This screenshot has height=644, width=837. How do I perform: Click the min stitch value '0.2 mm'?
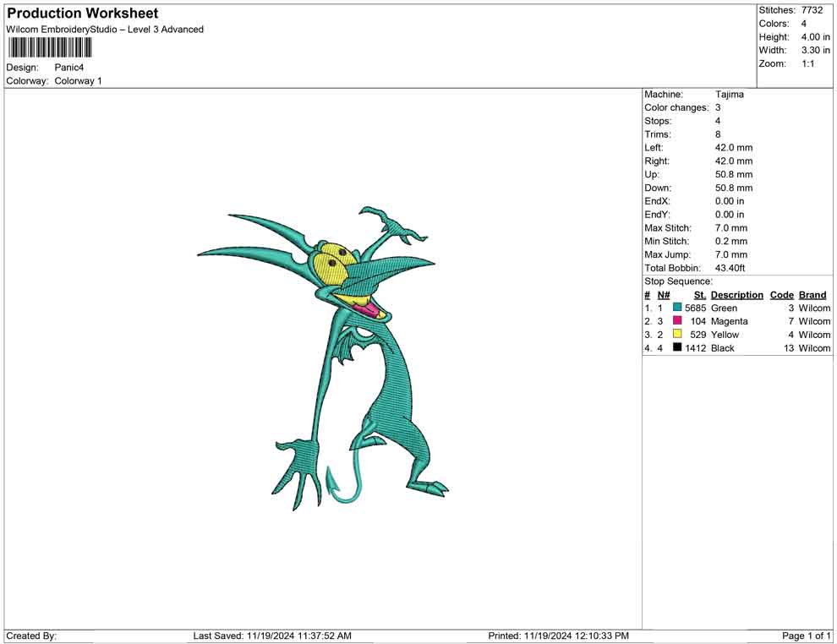tap(730, 241)
